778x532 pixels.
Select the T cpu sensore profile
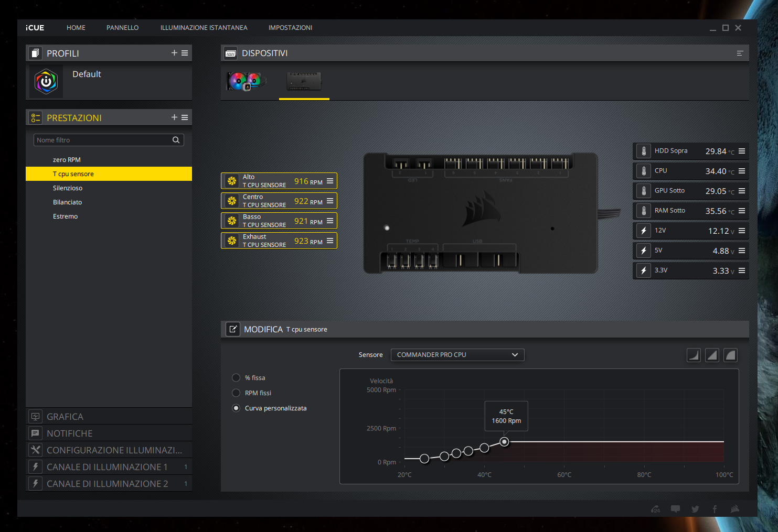pyautogui.click(x=109, y=174)
